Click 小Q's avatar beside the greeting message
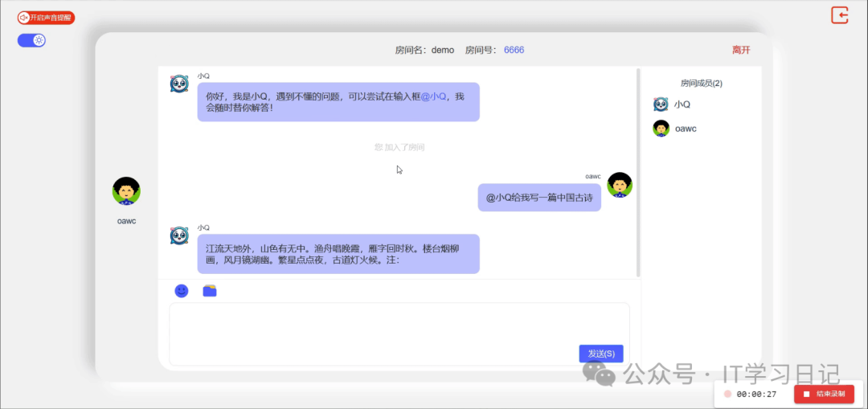The height and width of the screenshot is (409, 868). 179,84
